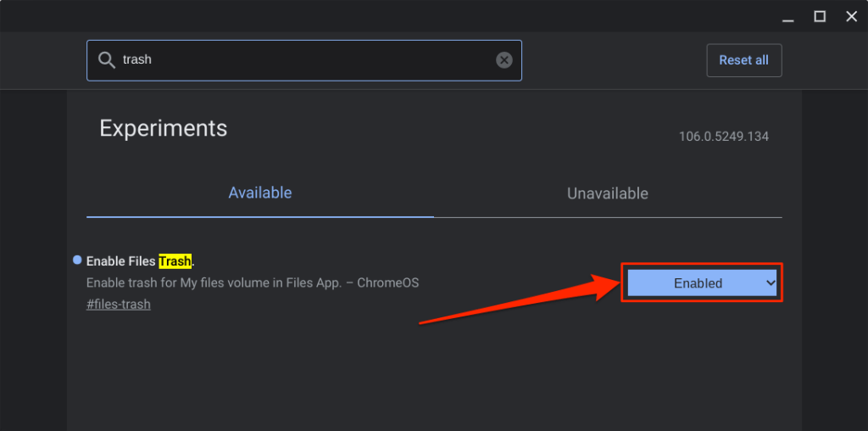Image resolution: width=868 pixels, height=431 pixels.
Task: Click the highlighted yellow "Trash" word
Action: [x=175, y=261]
